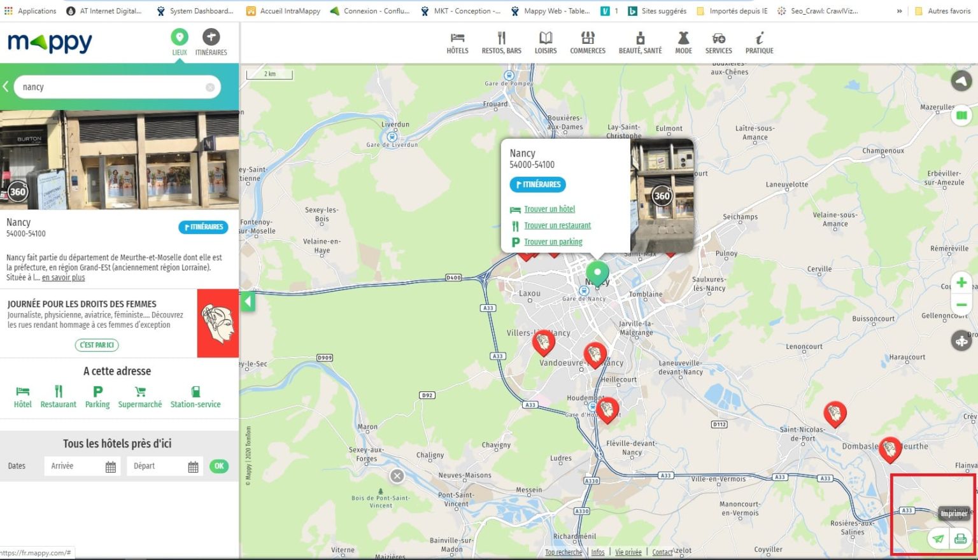Open the LOISIRS points of interest

[546, 41]
